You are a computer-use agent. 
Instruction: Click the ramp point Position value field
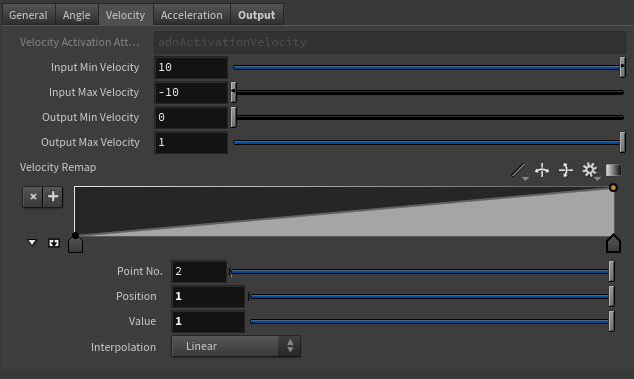pyautogui.click(x=208, y=296)
